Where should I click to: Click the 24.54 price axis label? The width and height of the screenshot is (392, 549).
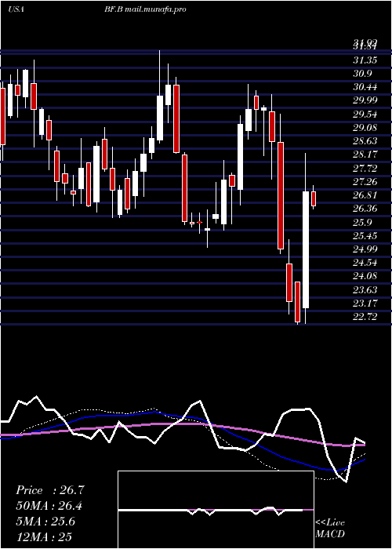(x=365, y=263)
